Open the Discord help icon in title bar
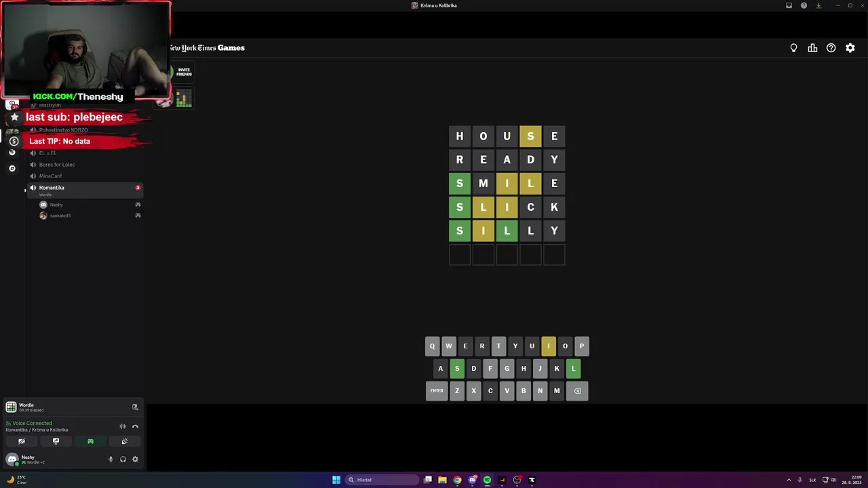The width and height of the screenshot is (868, 488). pos(804,5)
